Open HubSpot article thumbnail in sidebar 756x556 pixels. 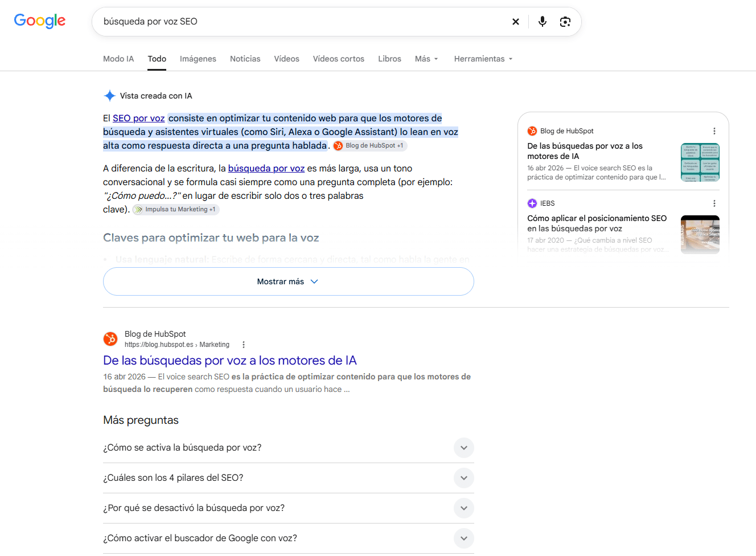tap(700, 162)
